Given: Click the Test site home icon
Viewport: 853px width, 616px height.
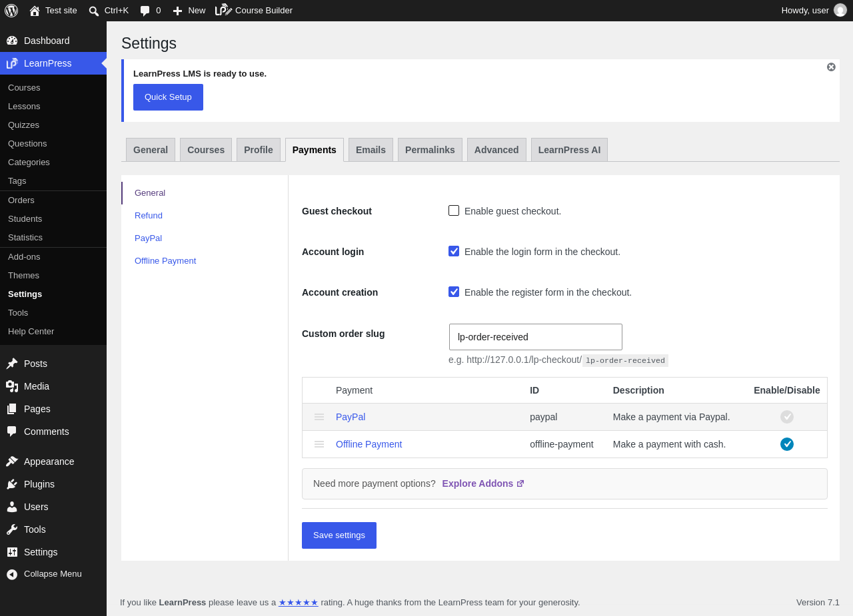Looking at the screenshot, I should (34, 11).
